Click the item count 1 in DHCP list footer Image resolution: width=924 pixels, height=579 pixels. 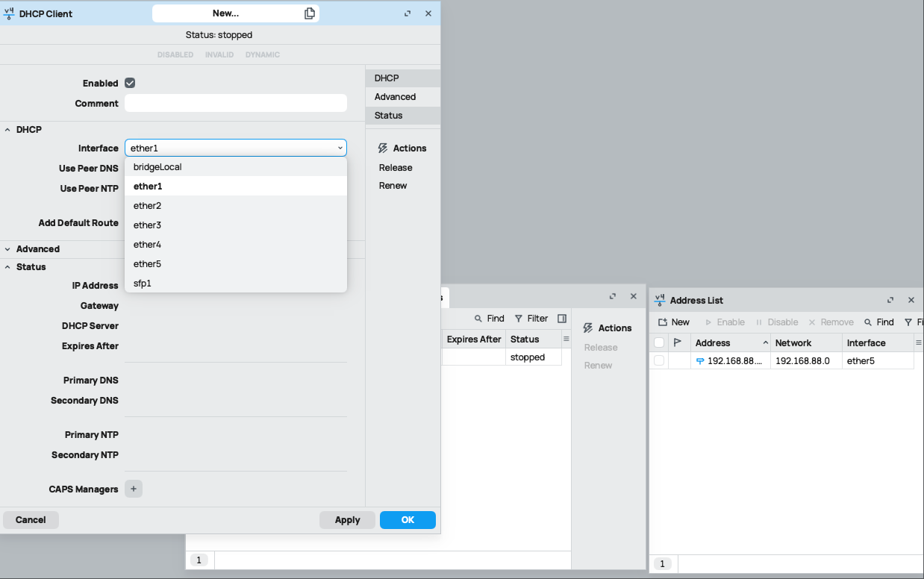click(x=199, y=560)
